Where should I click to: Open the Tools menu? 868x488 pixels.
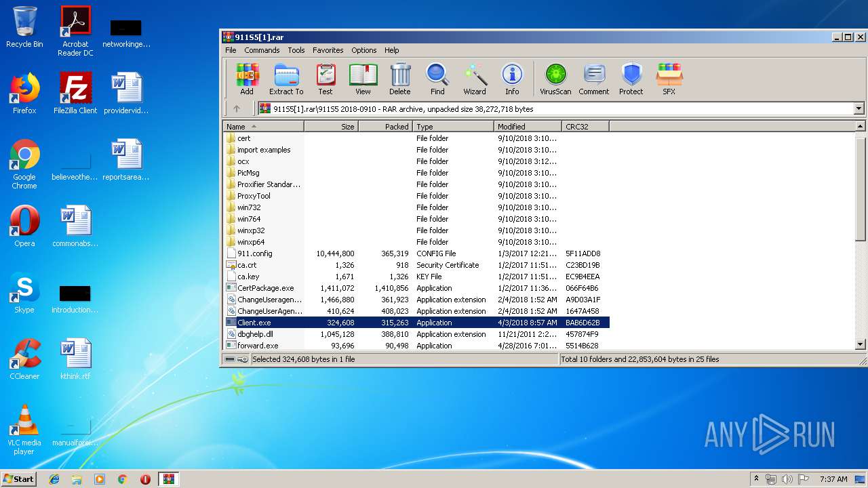click(296, 50)
